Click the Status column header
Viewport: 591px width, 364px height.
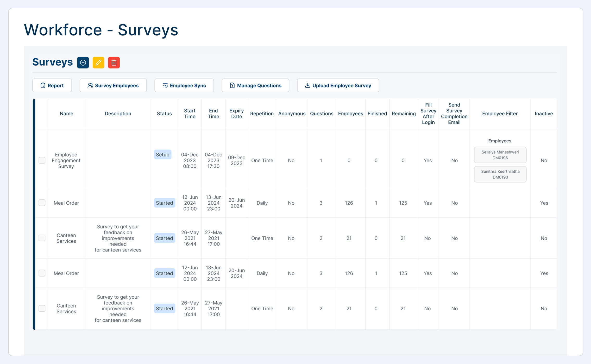pyautogui.click(x=164, y=114)
